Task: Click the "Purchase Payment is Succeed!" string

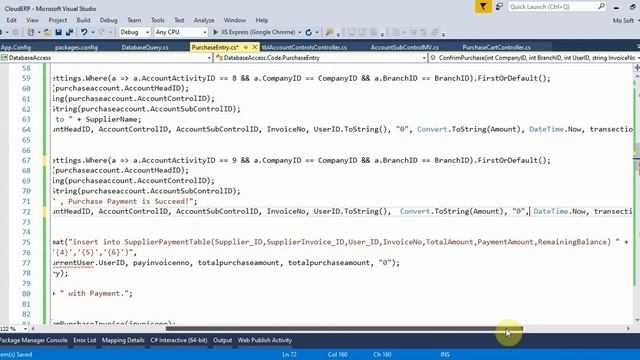Action: tap(132, 201)
